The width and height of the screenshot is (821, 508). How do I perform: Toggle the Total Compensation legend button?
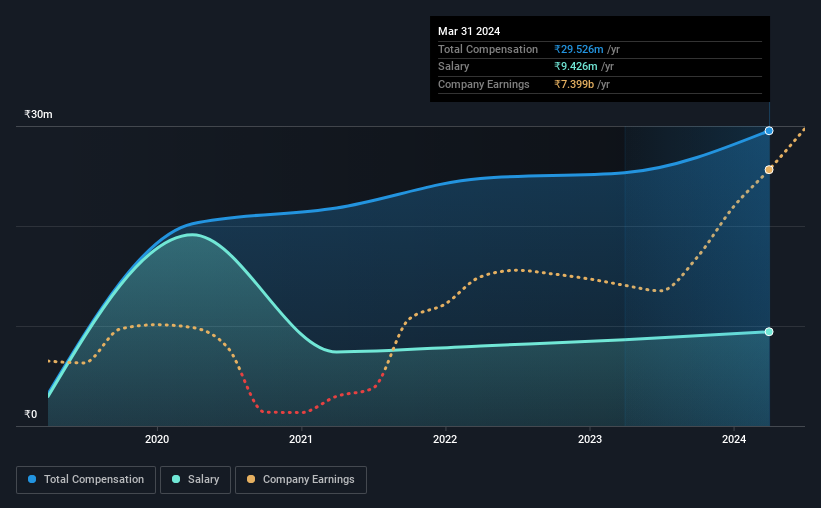(86, 480)
